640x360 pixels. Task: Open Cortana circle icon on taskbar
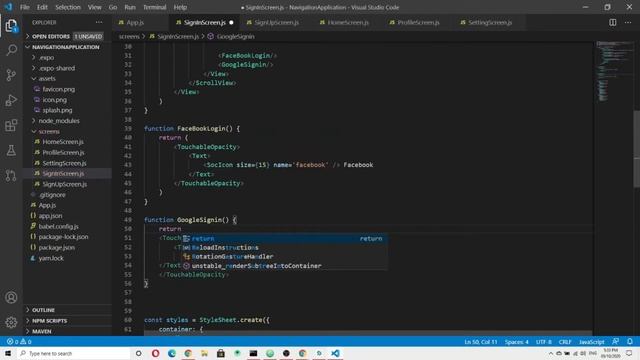pyautogui.click(x=139, y=353)
